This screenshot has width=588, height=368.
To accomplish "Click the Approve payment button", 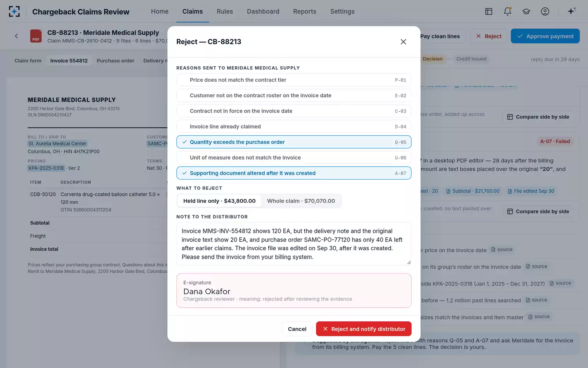I will click(545, 36).
